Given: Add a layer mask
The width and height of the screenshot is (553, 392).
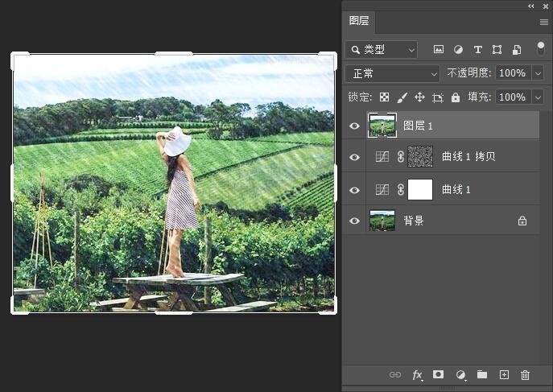Looking at the screenshot, I should (x=438, y=374).
